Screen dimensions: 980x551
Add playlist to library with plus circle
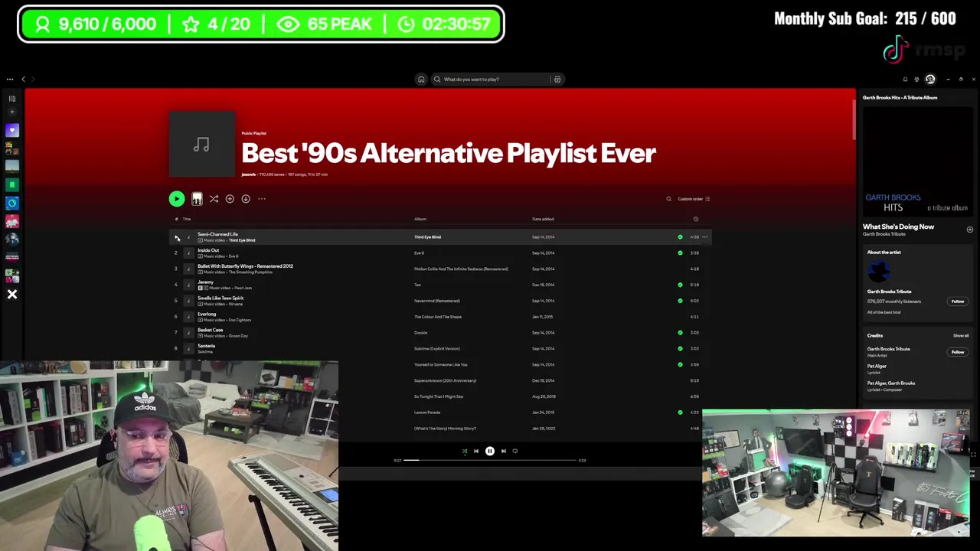(x=230, y=199)
